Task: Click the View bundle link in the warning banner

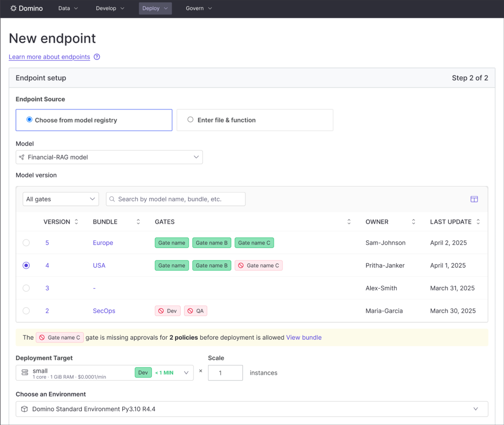Action: click(x=304, y=337)
